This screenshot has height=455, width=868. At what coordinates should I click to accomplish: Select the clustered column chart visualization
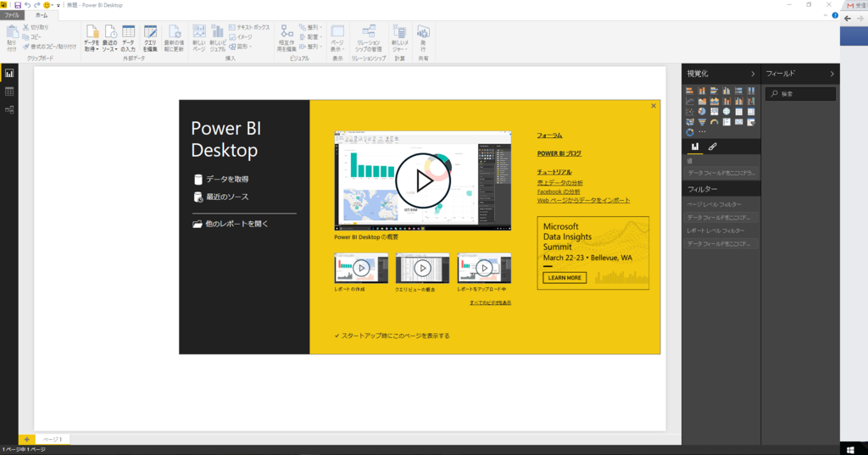[x=726, y=91]
